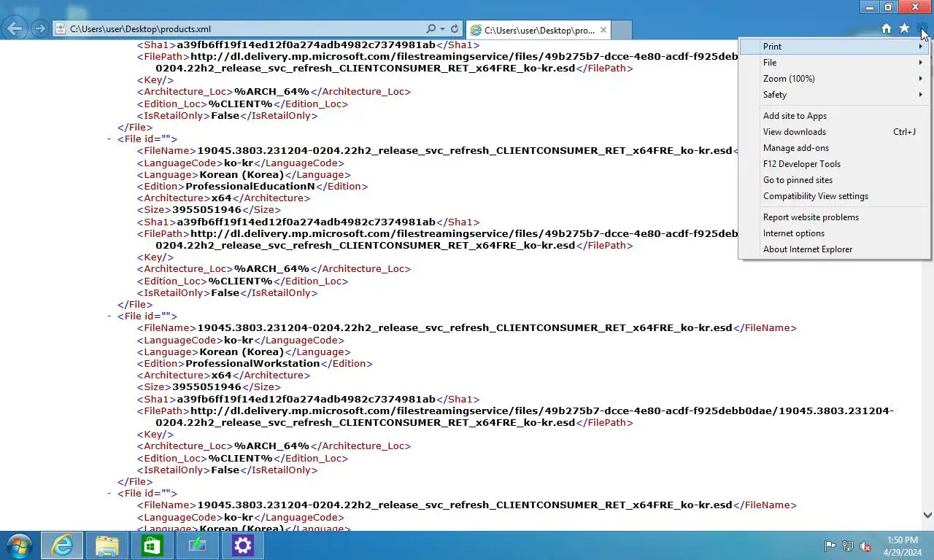Image resolution: width=934 pixels, height=560 pixels.
Task: Open Internet options
Action: coord(834,233)
